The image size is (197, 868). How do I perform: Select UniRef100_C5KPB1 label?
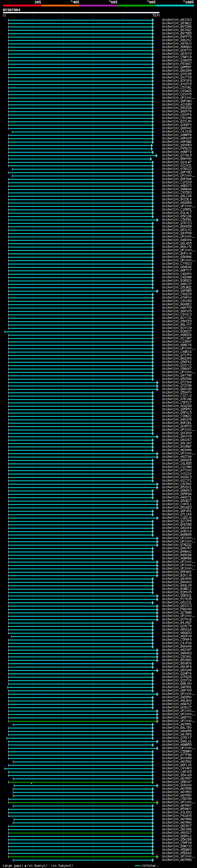tap(177, 220)
